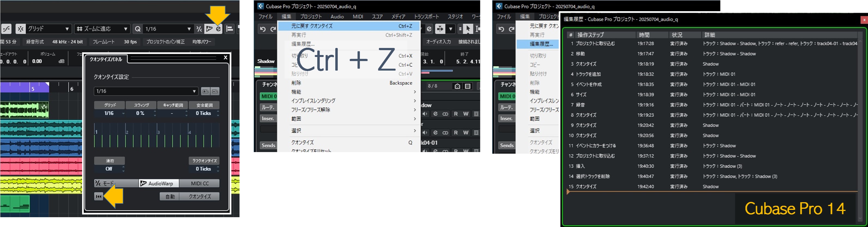Image resolution: width=868 pixels, height=227 pixels.
Task: Click the quantize grid display in panel
Action: [157, 136]
